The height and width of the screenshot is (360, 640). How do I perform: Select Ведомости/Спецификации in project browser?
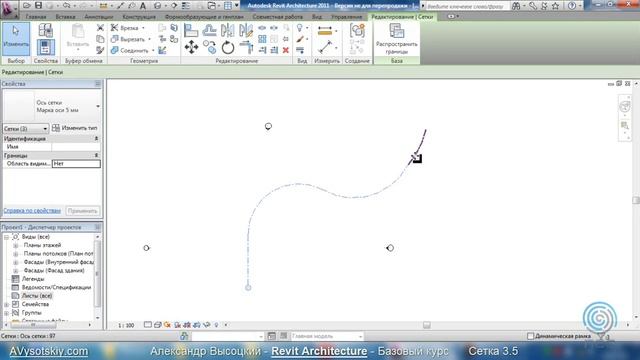pyautogui.click(x=56, y=287)
